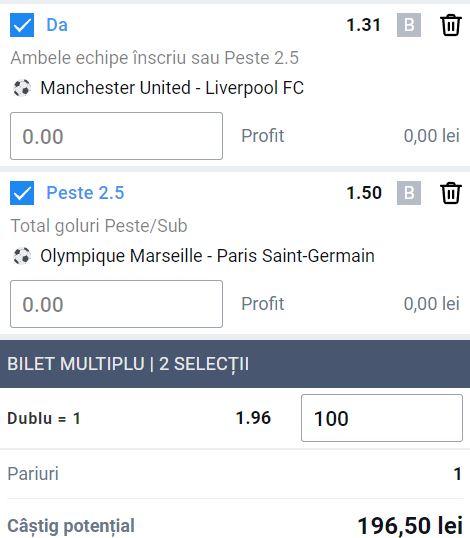Uncheck the Da selection checkbox
Viewport: 470px width, 538px height.
pos(22,25)
